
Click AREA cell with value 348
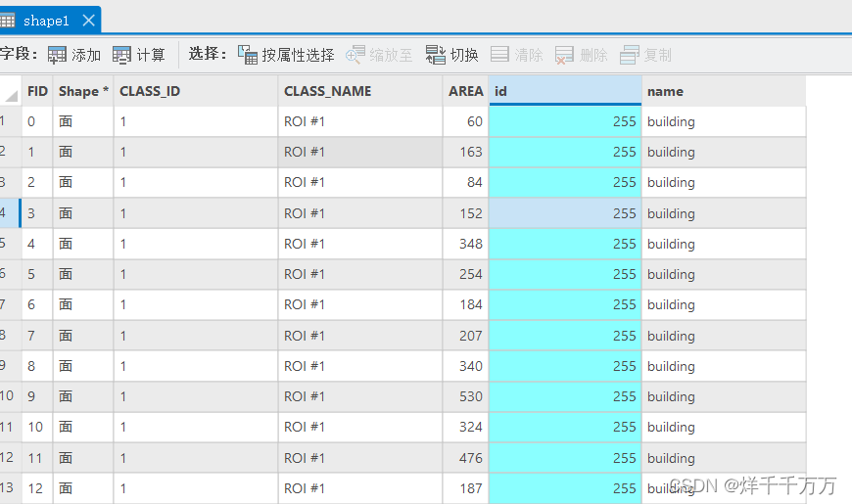coord(466,244)
